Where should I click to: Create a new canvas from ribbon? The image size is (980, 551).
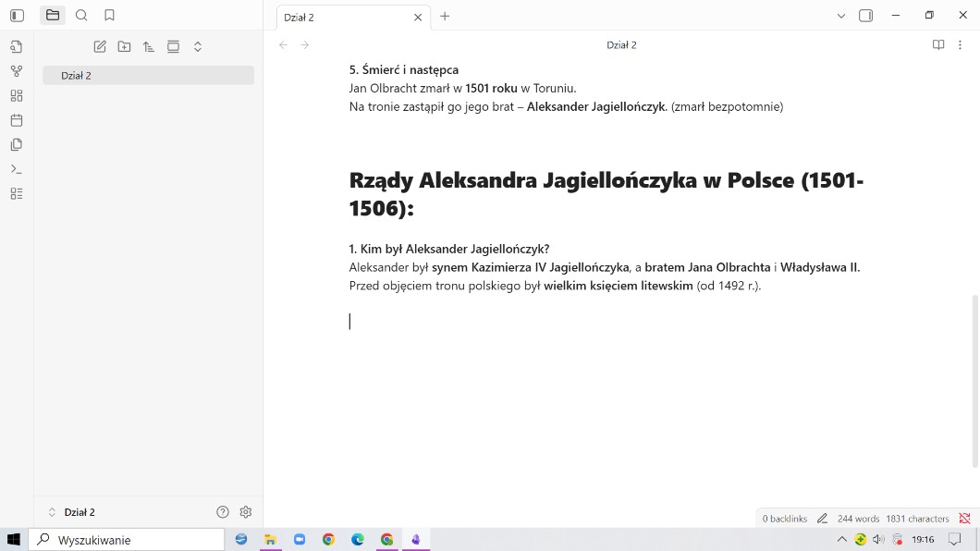point(17,95)
